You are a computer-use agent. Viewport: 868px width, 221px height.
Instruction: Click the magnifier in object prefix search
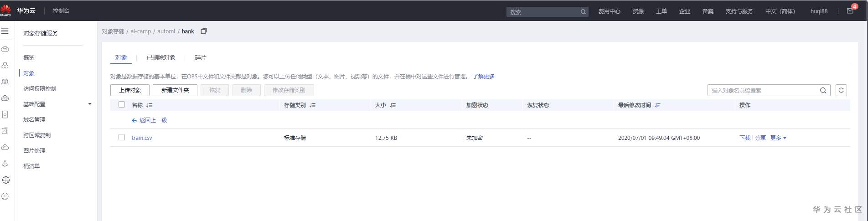[x=823, y=90]
